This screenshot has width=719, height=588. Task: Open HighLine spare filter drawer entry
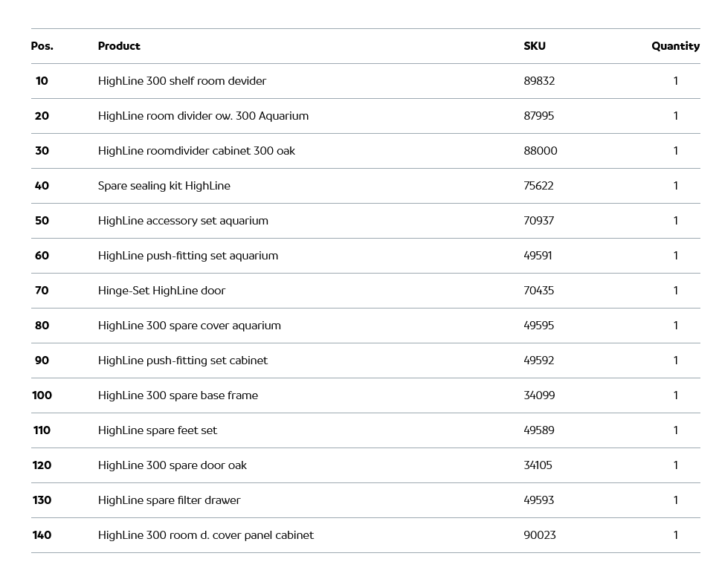pyautogui.click(x=169, y=500)
